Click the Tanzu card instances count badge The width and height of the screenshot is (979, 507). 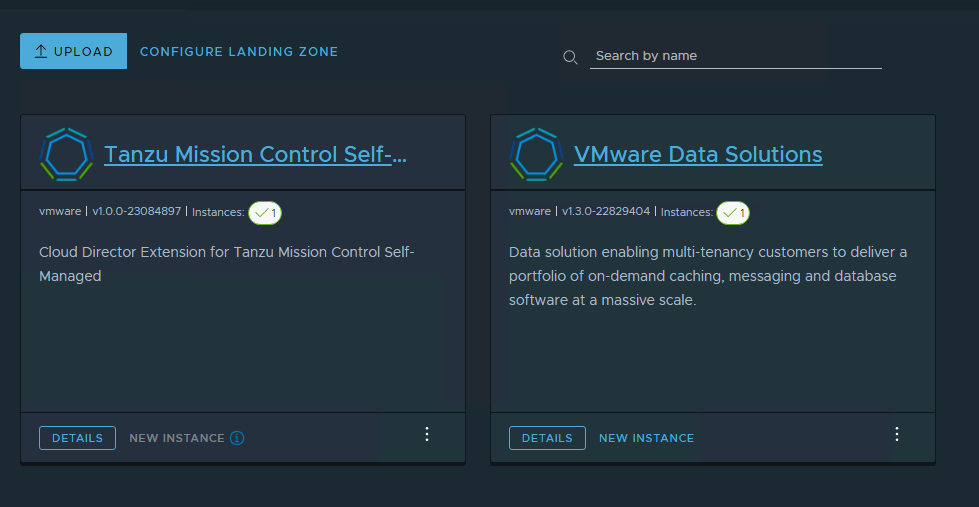265,212
